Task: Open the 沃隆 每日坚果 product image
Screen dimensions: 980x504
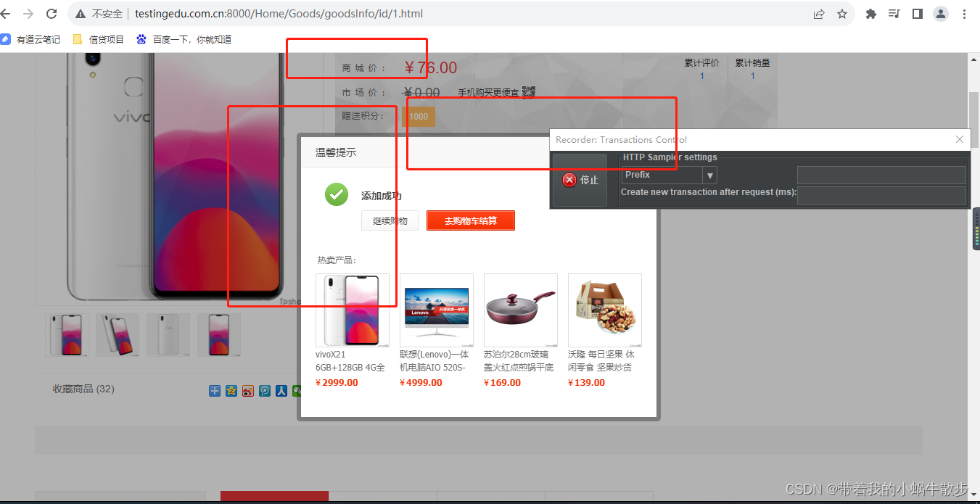Action: (605, 310)
